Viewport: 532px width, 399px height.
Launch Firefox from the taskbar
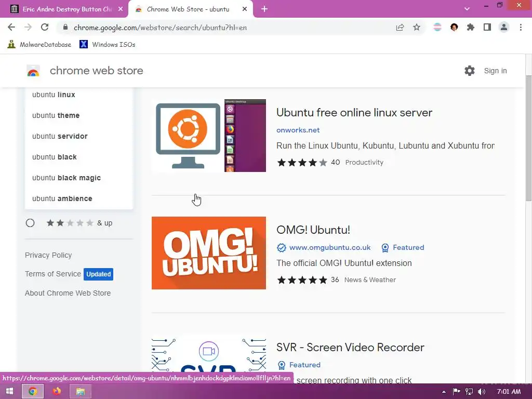[x=57, y=391]
